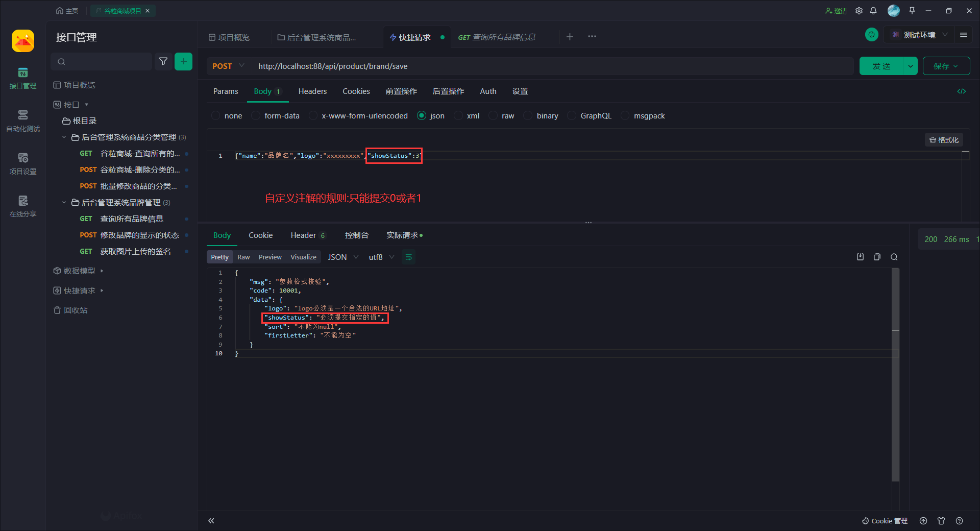Search the response using the magnifier icon
Image resolution: width=980 pixels, height=531 pixels.
[894, 257]
